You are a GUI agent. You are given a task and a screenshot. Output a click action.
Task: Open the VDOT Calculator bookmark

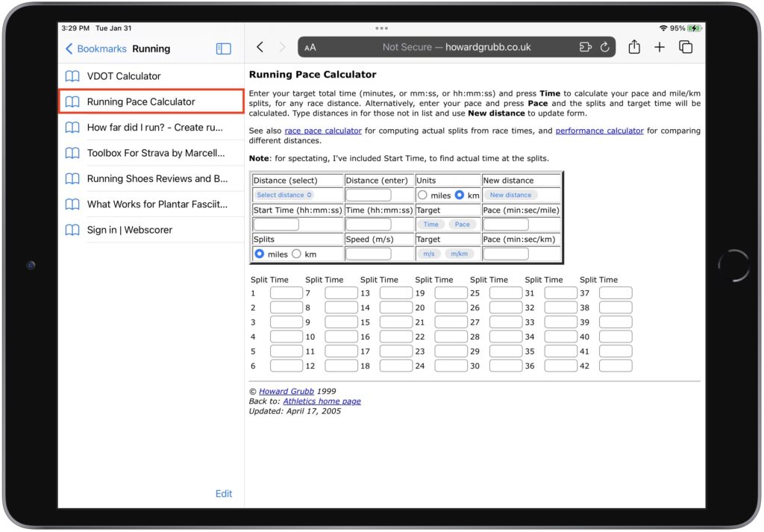click(x=151, y=76)
